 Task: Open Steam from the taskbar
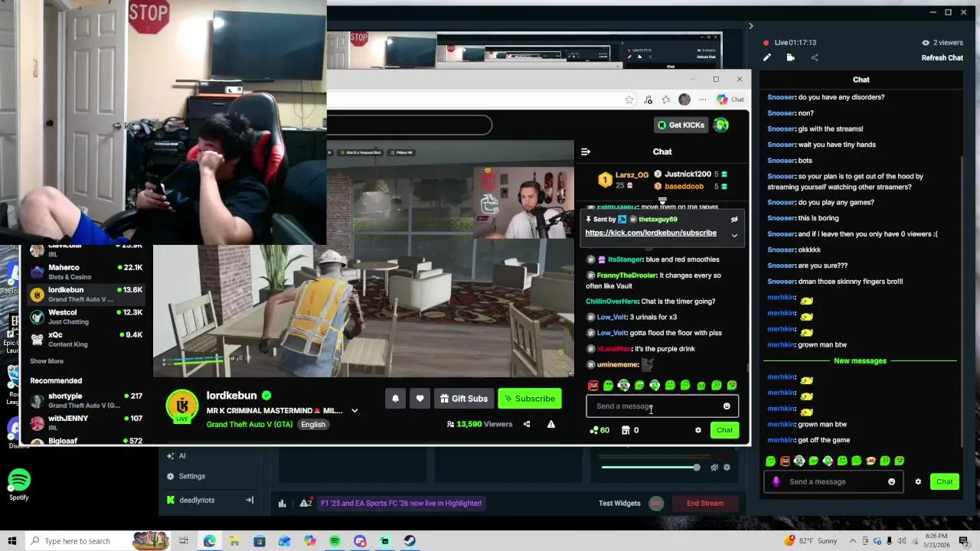click(x=410, y=541)
